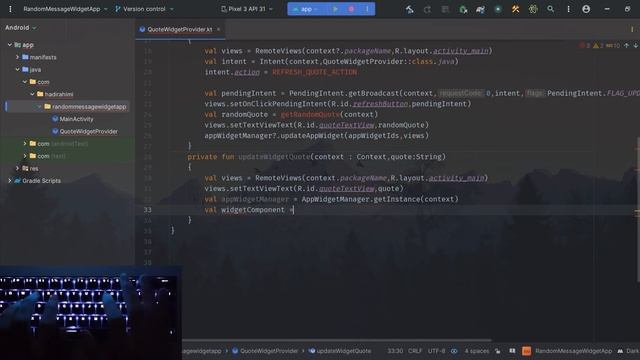Click RandomMessageWidgetApp in status bar

[573, 351]
